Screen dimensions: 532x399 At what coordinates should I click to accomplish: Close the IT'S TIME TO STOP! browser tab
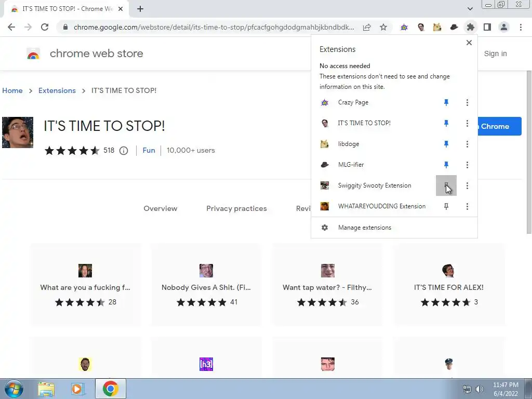[x=121, y=9]
